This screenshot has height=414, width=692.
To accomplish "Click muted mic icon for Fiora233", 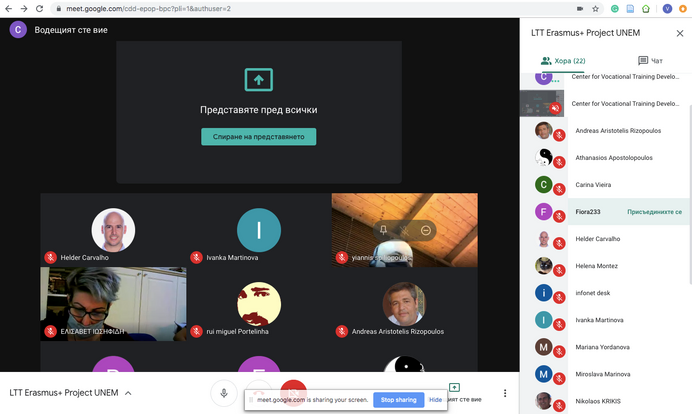I will click(559, 216).
